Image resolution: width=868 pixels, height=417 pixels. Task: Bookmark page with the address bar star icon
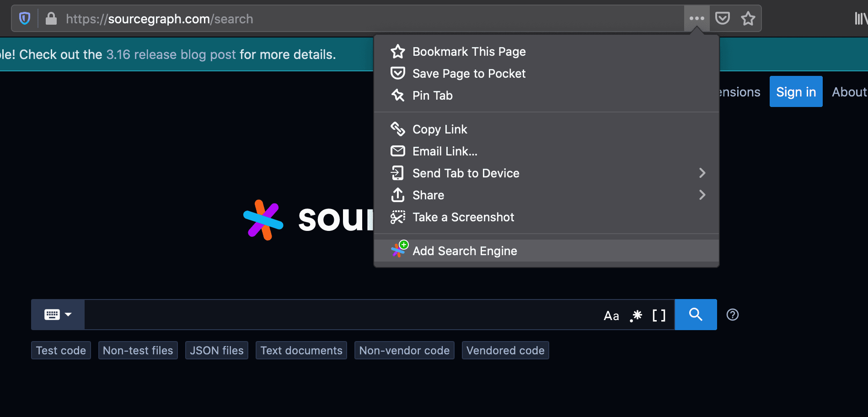click(748, 18)
